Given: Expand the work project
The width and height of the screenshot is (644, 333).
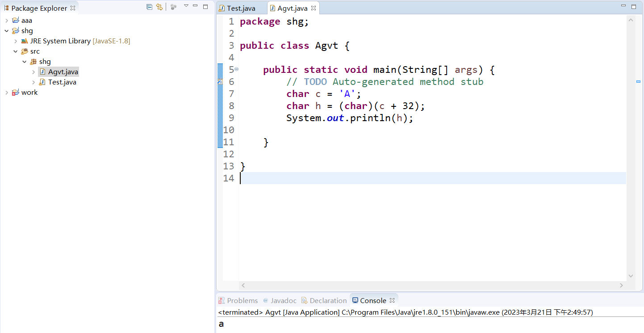Looking at the screenshot, I should [7, 93].
